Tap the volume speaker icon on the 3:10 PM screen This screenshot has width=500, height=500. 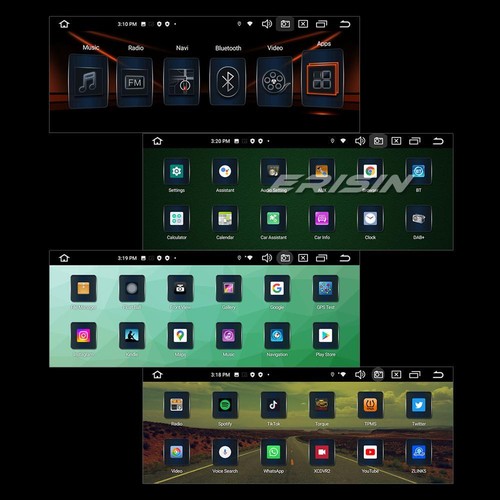pyautogui.click(x=267, y=24)
